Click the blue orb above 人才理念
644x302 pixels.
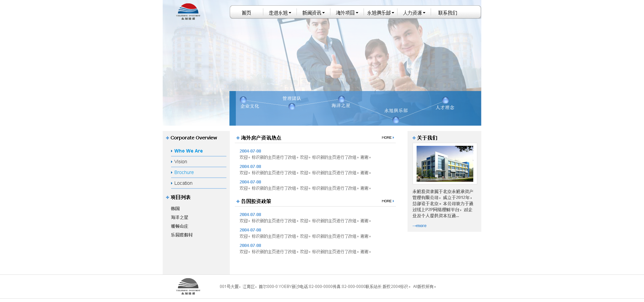[x=445, y=100]
